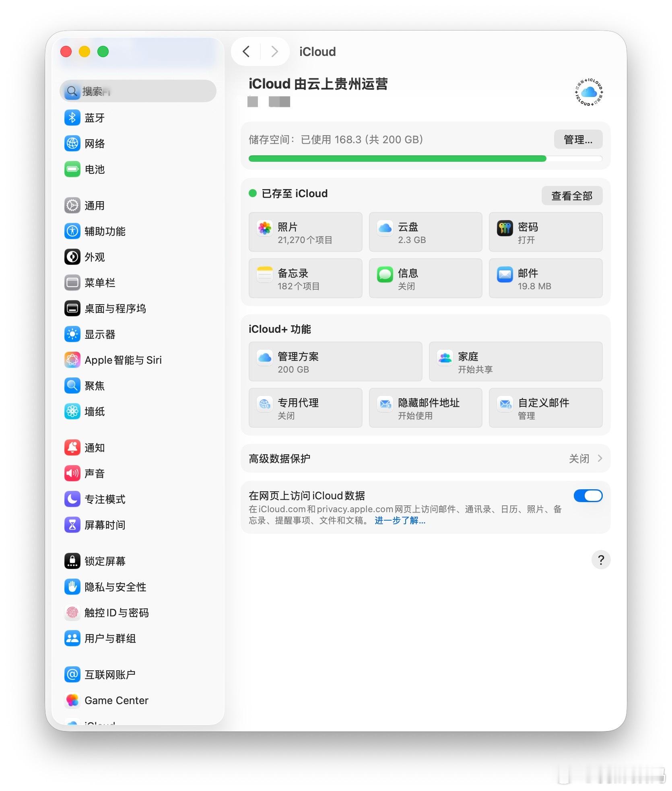Select the 显示器 display icon
Screen dimensions: 672x791
tap(72, 334)
